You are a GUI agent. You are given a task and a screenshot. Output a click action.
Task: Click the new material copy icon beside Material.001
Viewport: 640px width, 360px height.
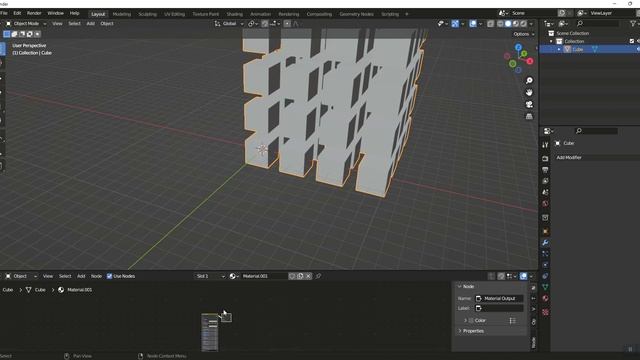pos(300,276)
